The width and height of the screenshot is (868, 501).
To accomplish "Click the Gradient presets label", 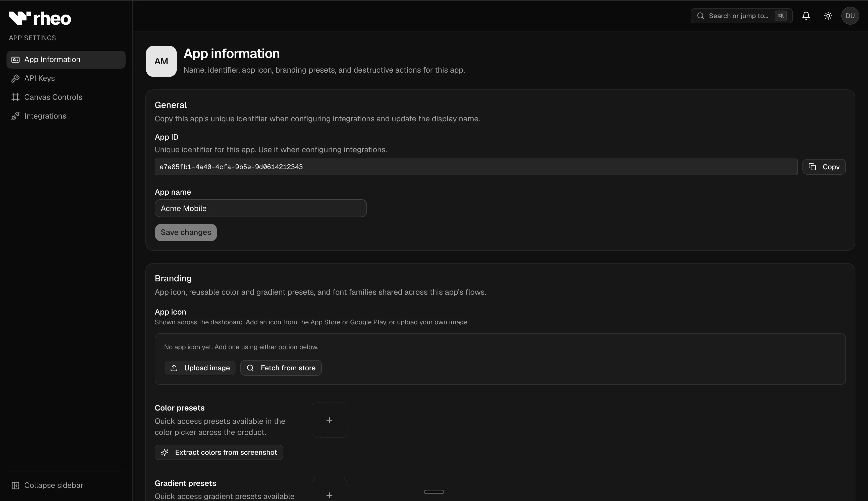I will pos(185,483).
